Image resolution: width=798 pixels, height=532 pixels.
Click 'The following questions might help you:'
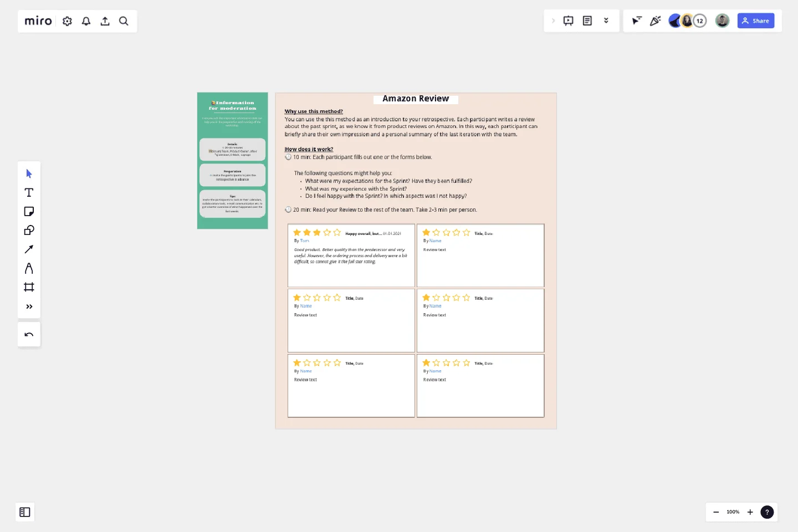click(x=343, y=173)
